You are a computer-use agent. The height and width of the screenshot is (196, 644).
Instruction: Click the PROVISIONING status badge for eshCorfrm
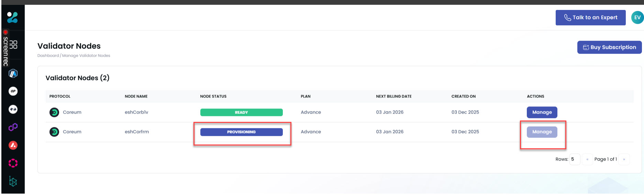pos(241,132)
